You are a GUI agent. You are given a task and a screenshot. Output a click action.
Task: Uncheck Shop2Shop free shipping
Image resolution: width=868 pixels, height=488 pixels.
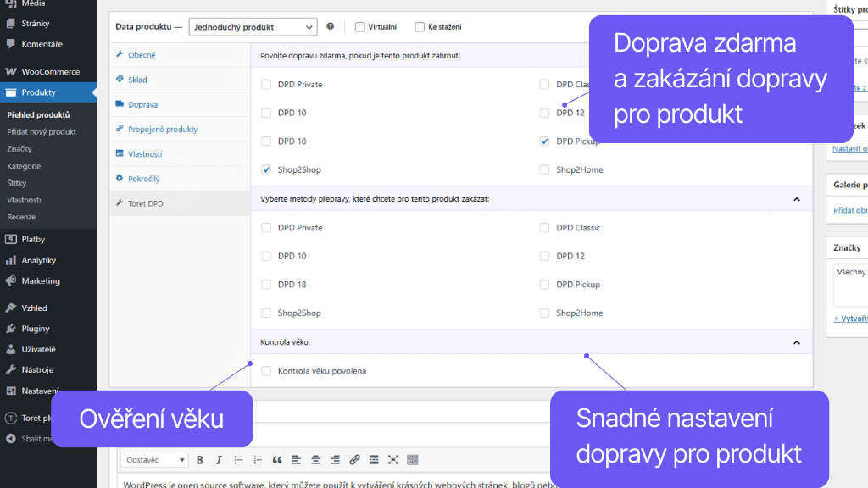266,169
